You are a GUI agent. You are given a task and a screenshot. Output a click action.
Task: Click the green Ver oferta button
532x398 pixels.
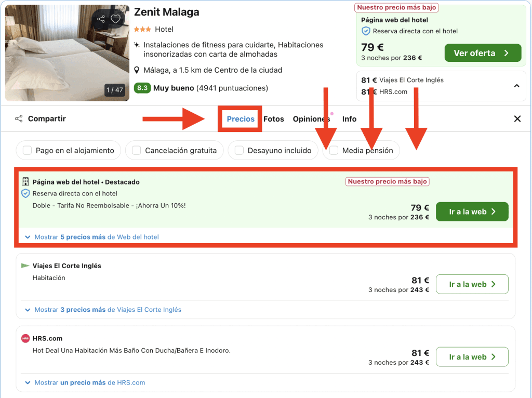tap(482, 53)
